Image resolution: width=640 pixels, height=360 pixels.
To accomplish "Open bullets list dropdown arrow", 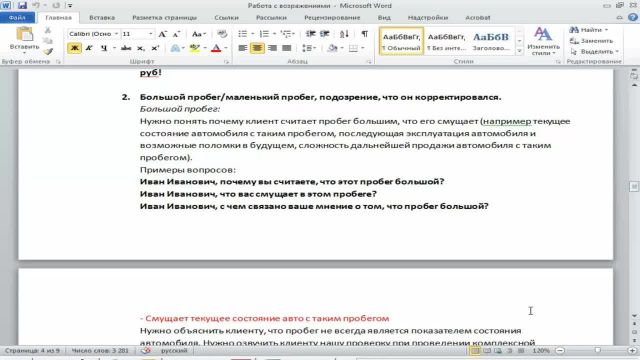I will pyautogui.click(x=253, y=34).
